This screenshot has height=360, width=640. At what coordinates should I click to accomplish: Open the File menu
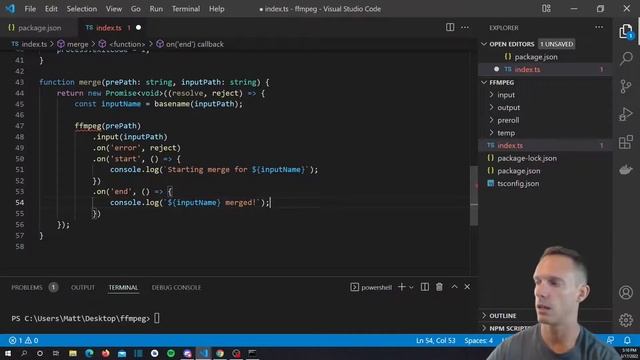coord(30,9)
